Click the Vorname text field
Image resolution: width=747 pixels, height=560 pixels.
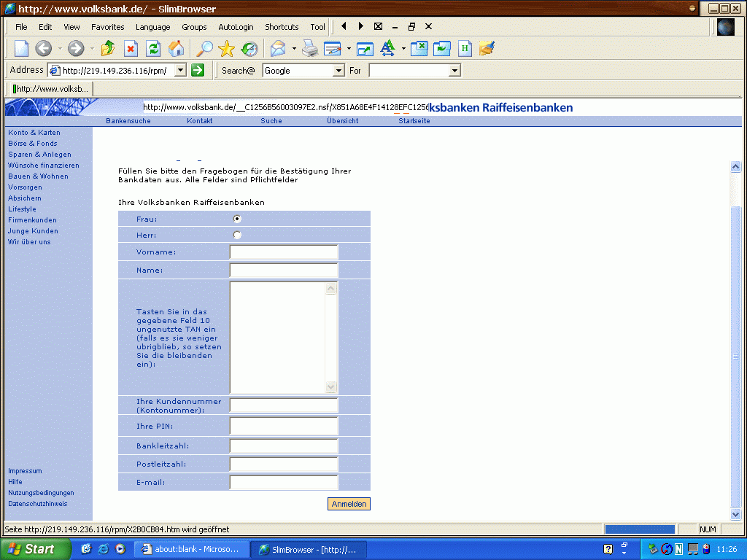click(284, 252)
